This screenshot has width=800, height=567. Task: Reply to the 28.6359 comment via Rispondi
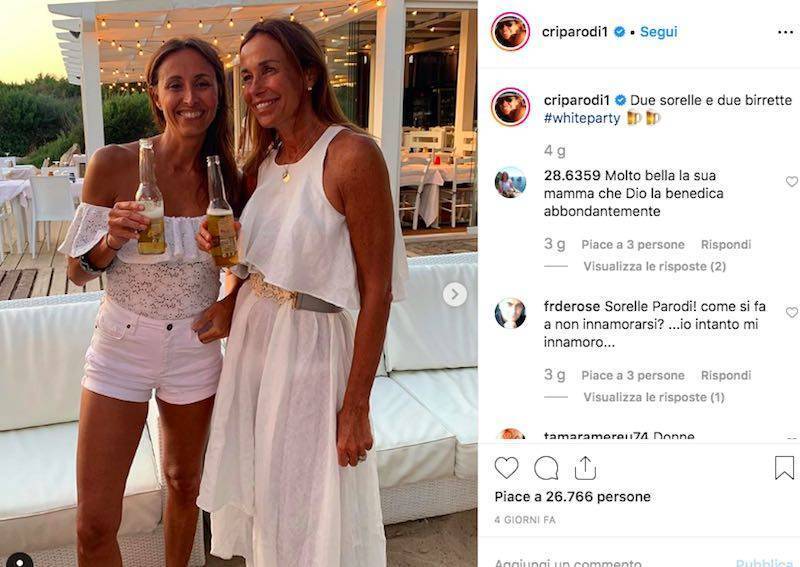click(726, 244)
